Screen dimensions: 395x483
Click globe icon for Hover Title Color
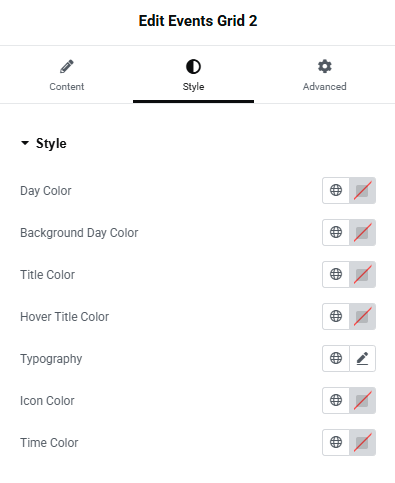tap(336, 316)
